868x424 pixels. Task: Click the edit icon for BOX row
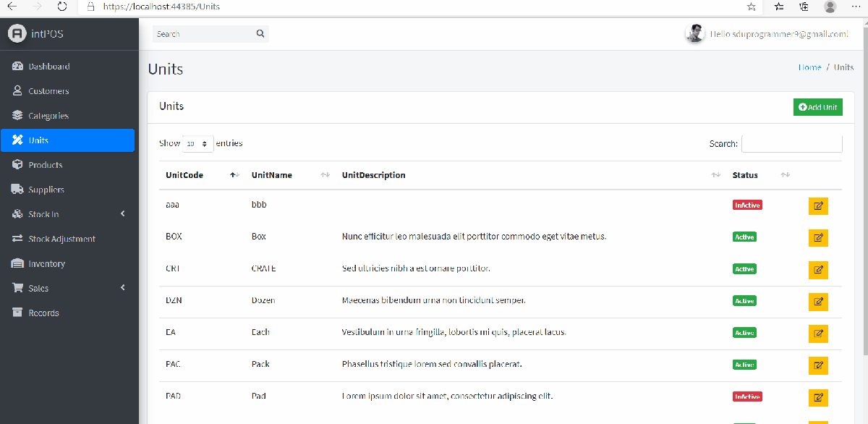coord(818,237)
